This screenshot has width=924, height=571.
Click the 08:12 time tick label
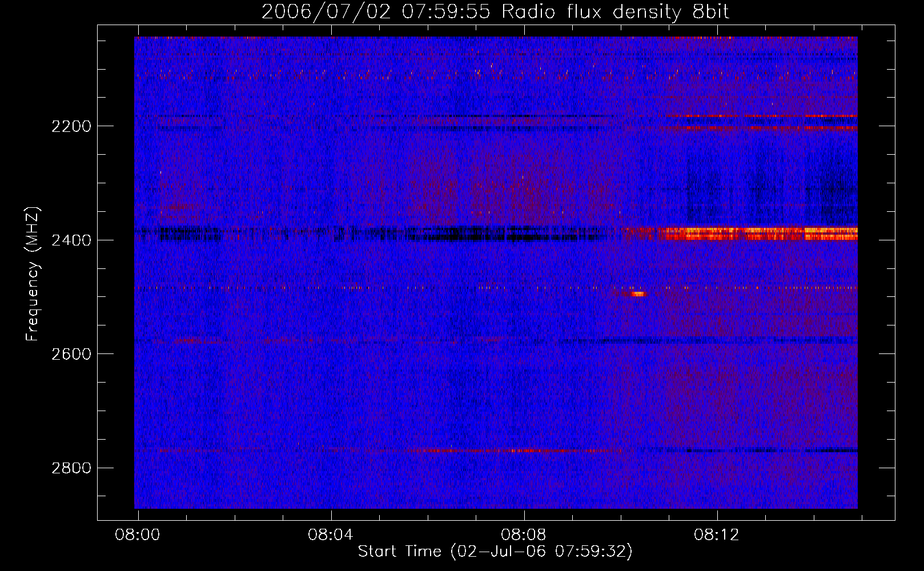tap(717, 535)
